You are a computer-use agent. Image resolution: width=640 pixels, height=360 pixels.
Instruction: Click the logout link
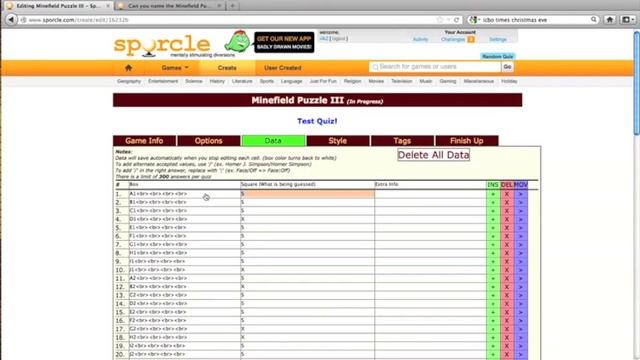coord(338,39)
